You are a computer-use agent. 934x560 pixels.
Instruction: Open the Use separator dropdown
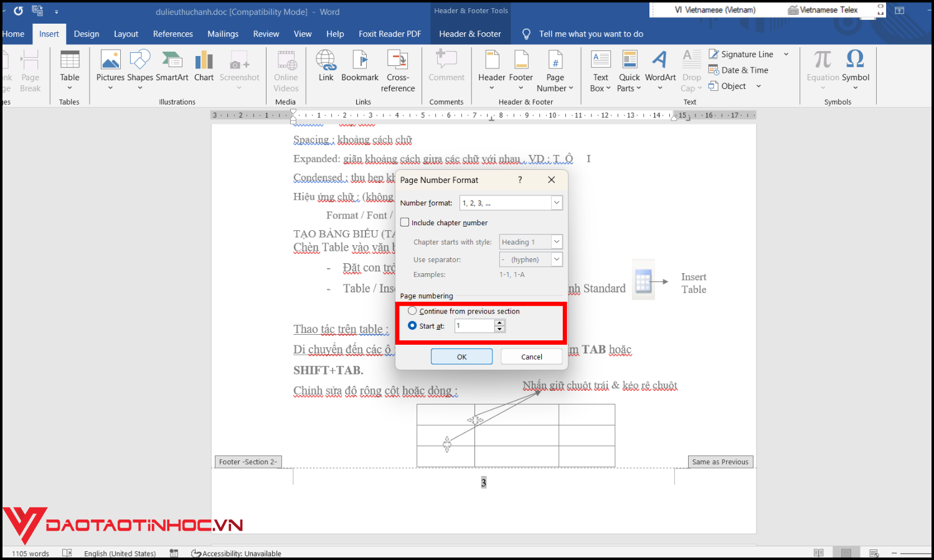click(557, 259)
